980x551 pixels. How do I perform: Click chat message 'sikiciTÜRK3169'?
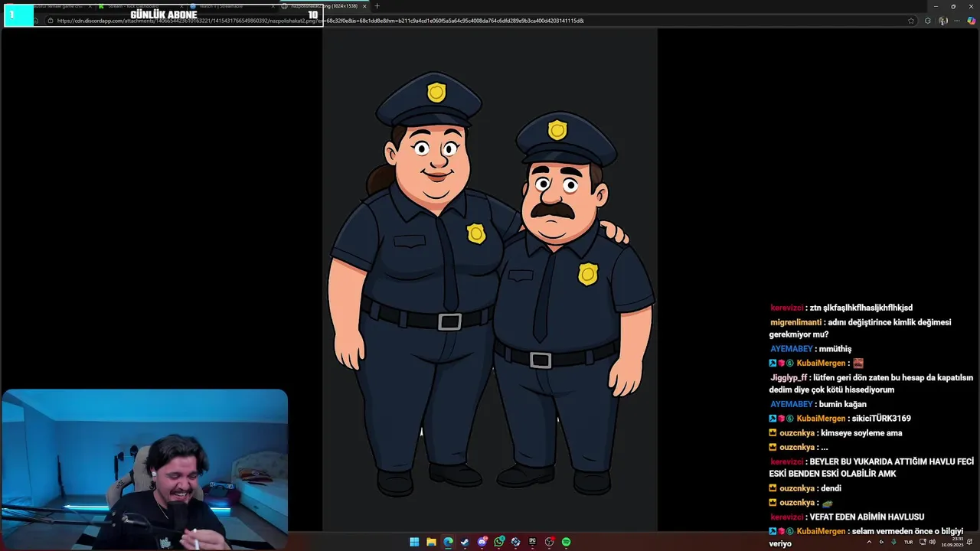881,419
